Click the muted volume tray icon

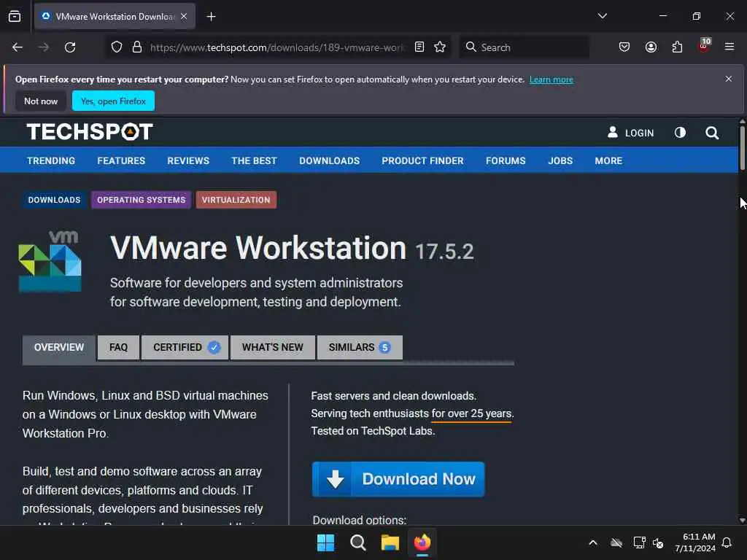[658, 542]
